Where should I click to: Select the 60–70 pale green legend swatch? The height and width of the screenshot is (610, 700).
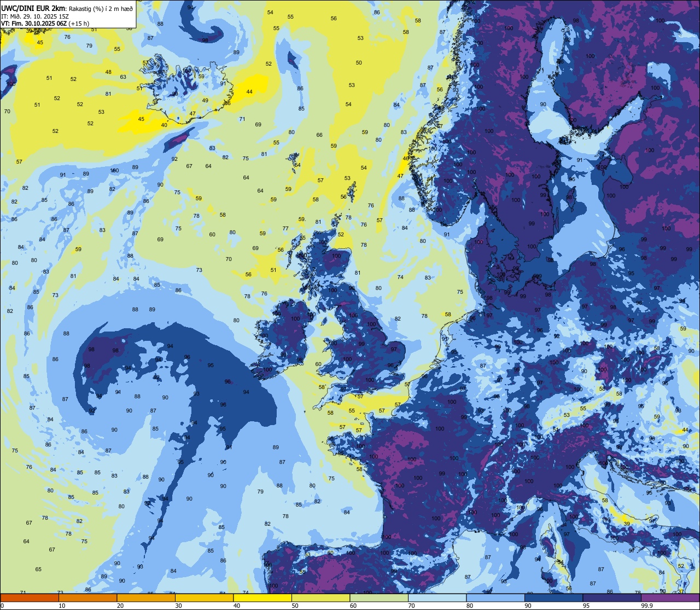point(379,598)
